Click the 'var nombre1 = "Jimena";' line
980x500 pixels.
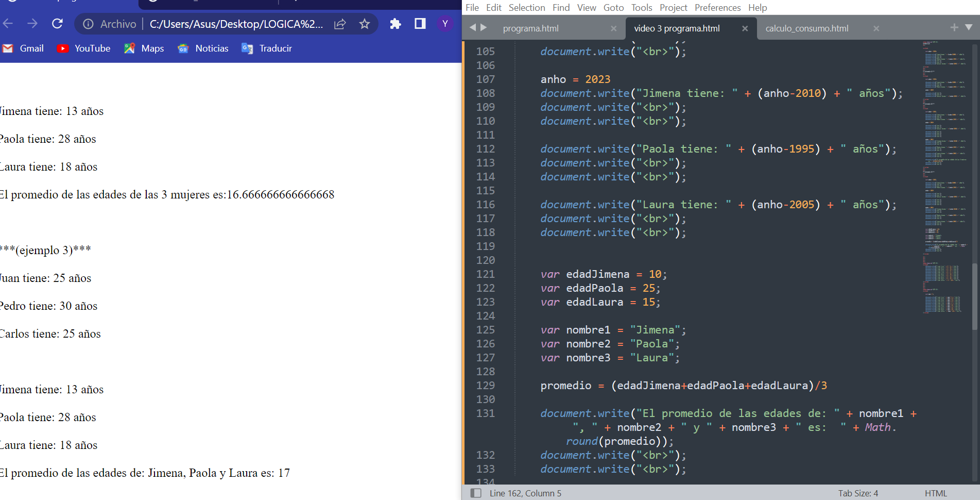tap(613, 330)
